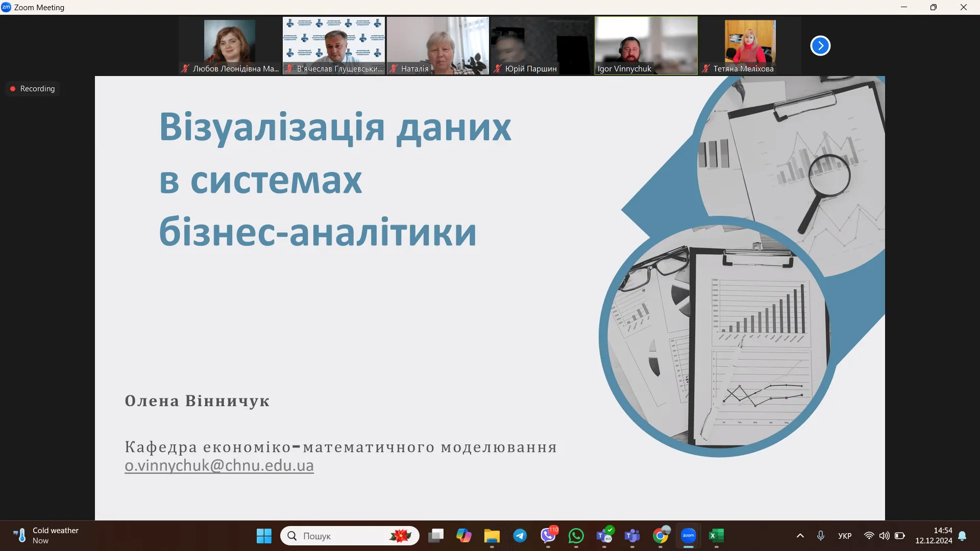Show next participants with blue arrow
Image resolution: width=980 pixels, height=551 pixels.
coord(820,46)
